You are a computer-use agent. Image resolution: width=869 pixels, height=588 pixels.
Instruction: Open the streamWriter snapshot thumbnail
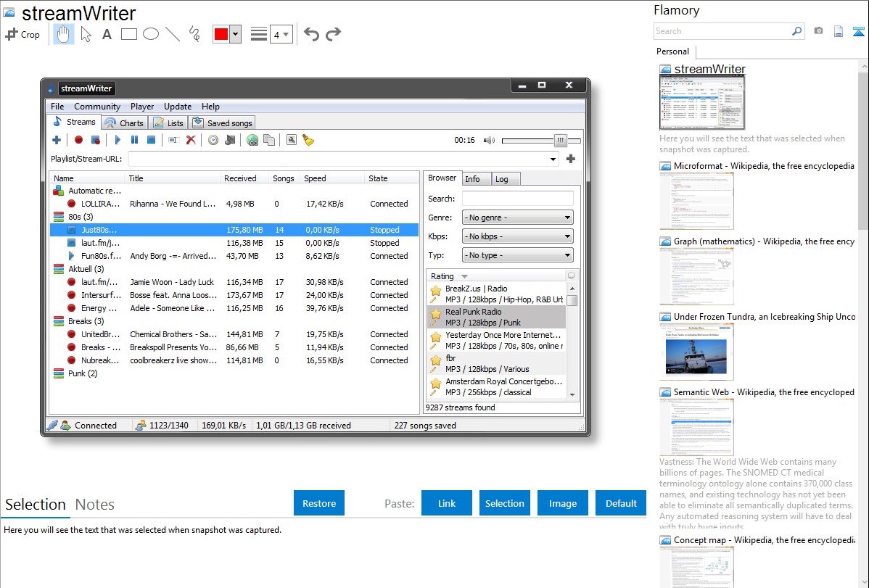pyautogui.click(x=701, y=102)
